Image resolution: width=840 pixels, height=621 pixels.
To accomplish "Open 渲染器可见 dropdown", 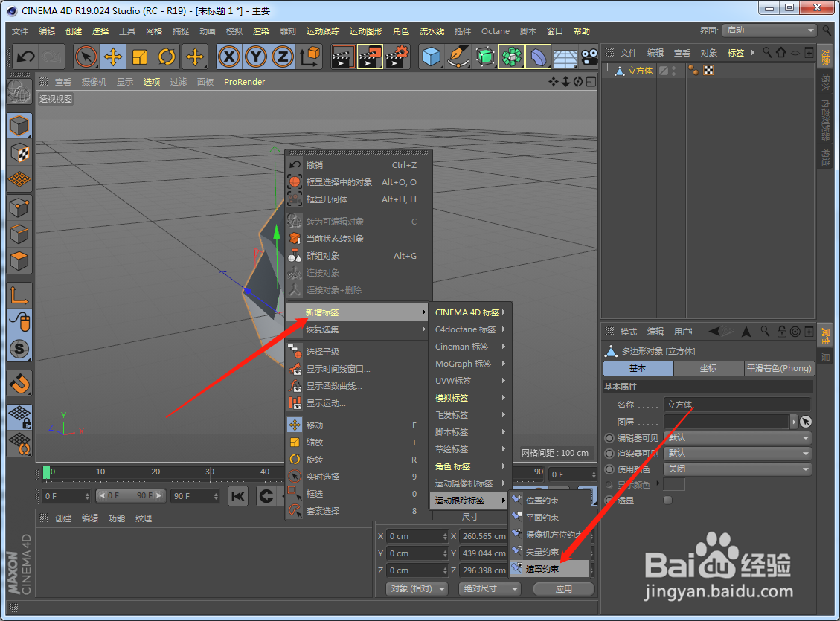I will click(737, 453).
